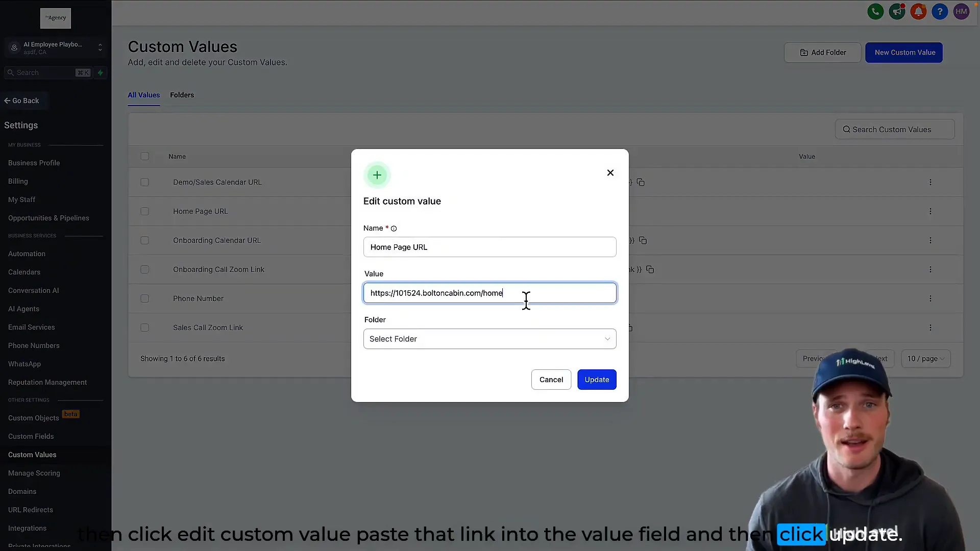This screenshot has width=980, height=551.
Task: Select Custom Values in sidebar
Action: coord(32,455)
